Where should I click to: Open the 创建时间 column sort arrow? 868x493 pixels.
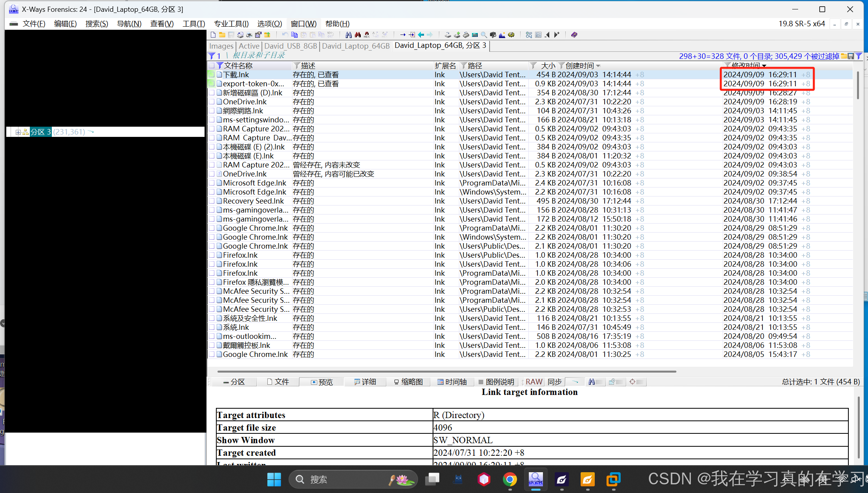pos(598,66)
